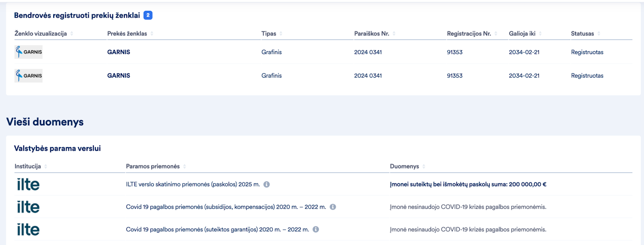
Task: Click Galioja iki column header
Action: [522, 33]
